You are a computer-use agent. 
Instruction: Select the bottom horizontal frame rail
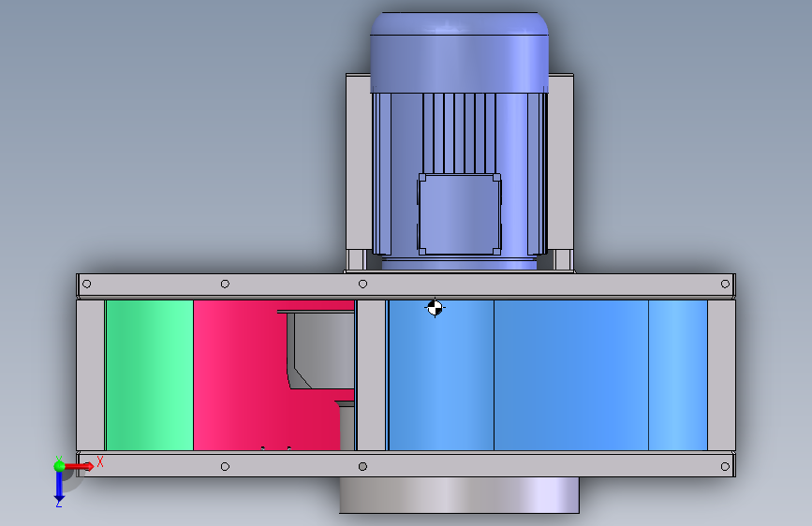pyautogui.click(x=406, y=464)
